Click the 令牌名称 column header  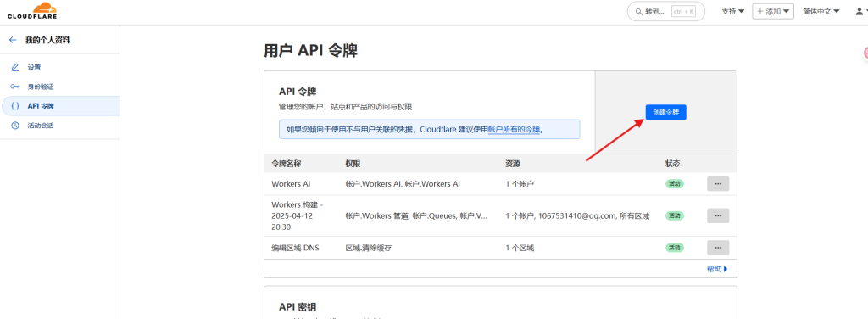click(287, 164)
